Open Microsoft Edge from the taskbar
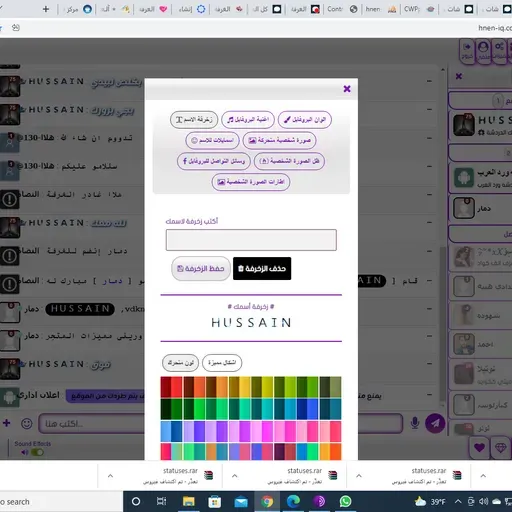Screen dimensions: 512x512 point(293,501)
